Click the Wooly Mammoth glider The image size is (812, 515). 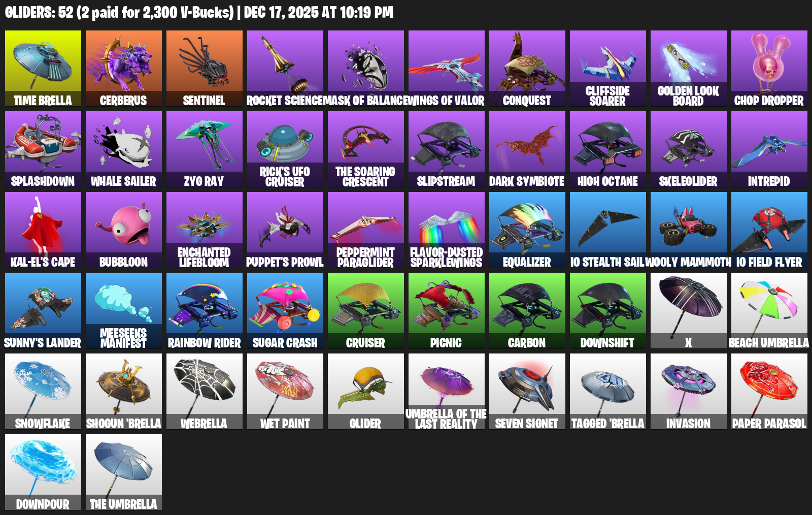point(689,230)
